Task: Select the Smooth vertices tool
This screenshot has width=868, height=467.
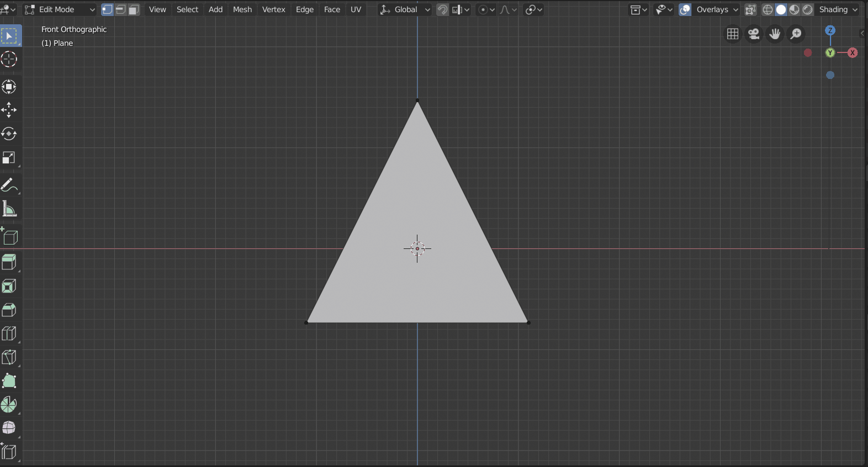Action: pyautogui.click(x=9, y=428)
